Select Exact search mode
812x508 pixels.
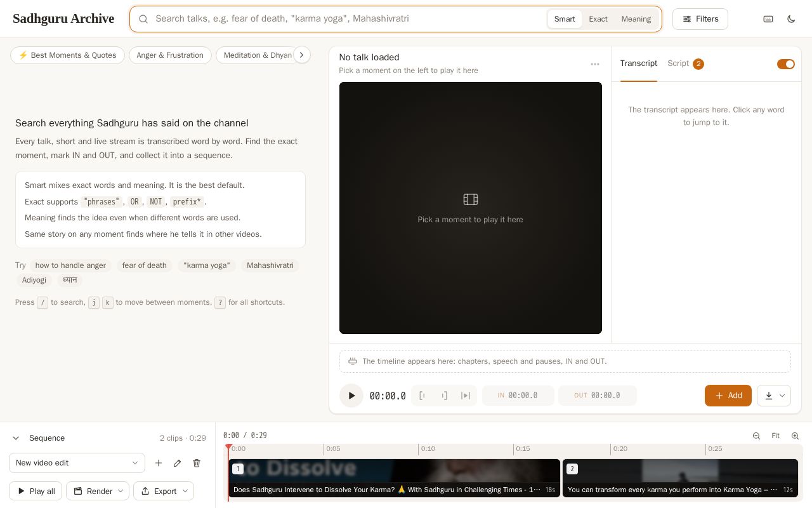[598, 19]
